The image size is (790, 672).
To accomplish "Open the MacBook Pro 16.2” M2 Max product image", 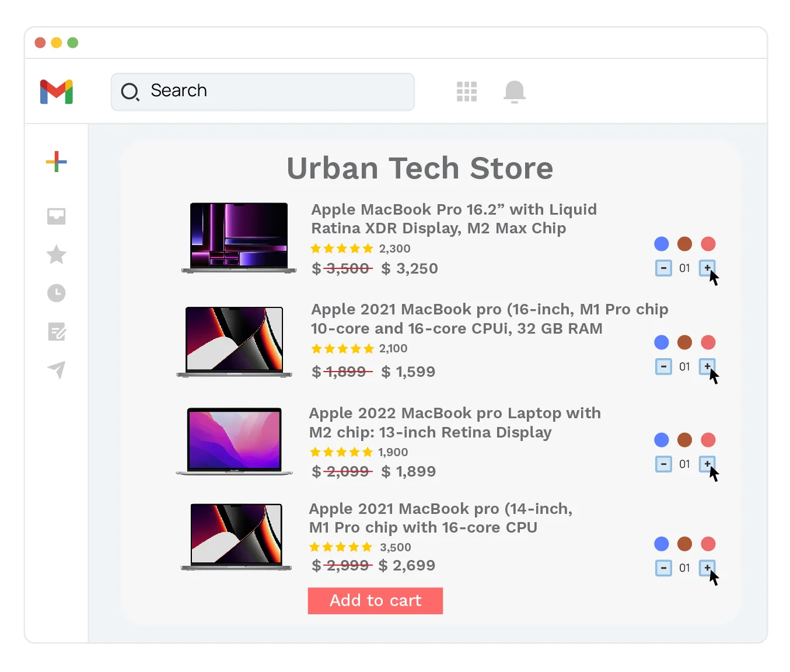I will (239, 237).
